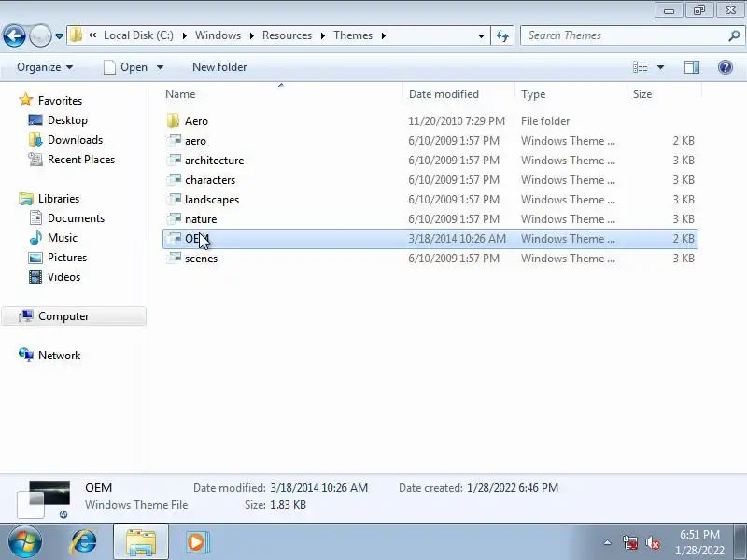Open the Music library
747x560 pixels.
click(62, 238)
